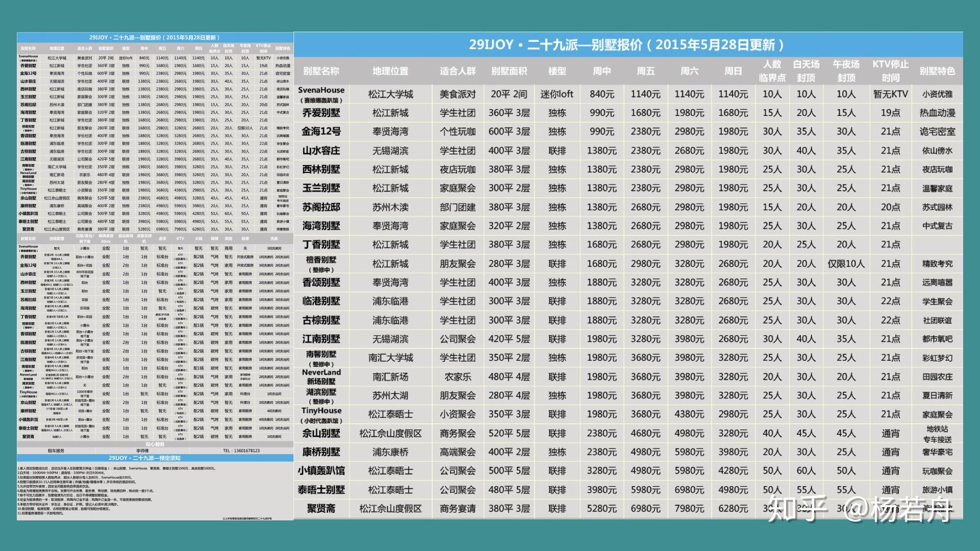Click the large table title "29IJOY・二十九派—别墅报价"
Screen dimensions: 980x551
(627, 45)
